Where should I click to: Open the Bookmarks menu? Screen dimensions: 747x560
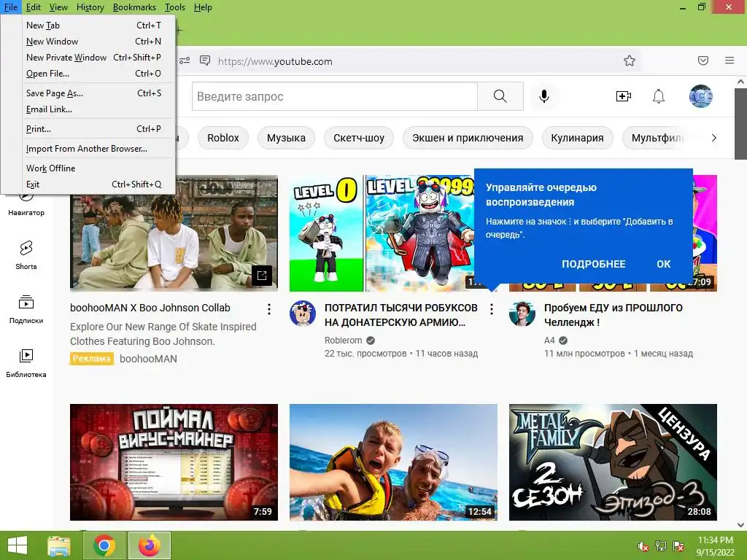pos(134,7)
